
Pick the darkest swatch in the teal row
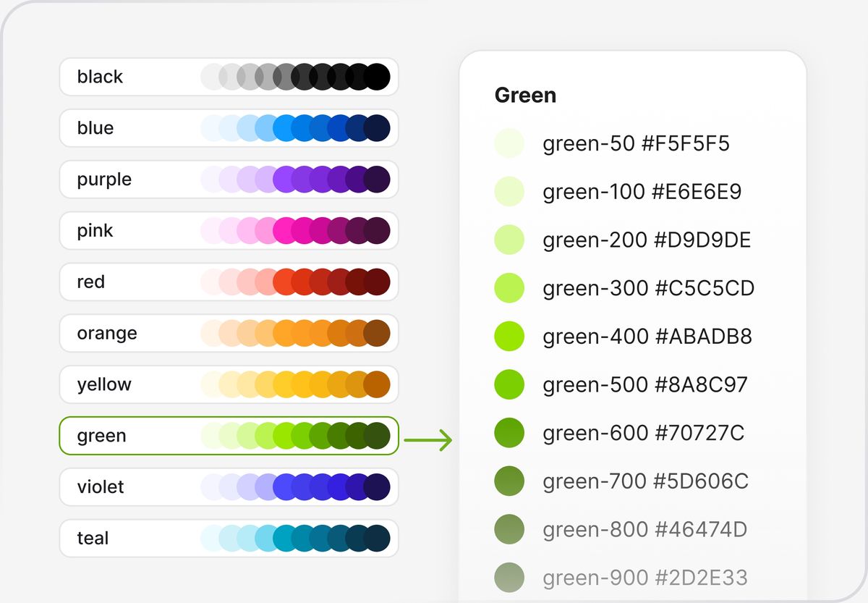coord(377,539)
